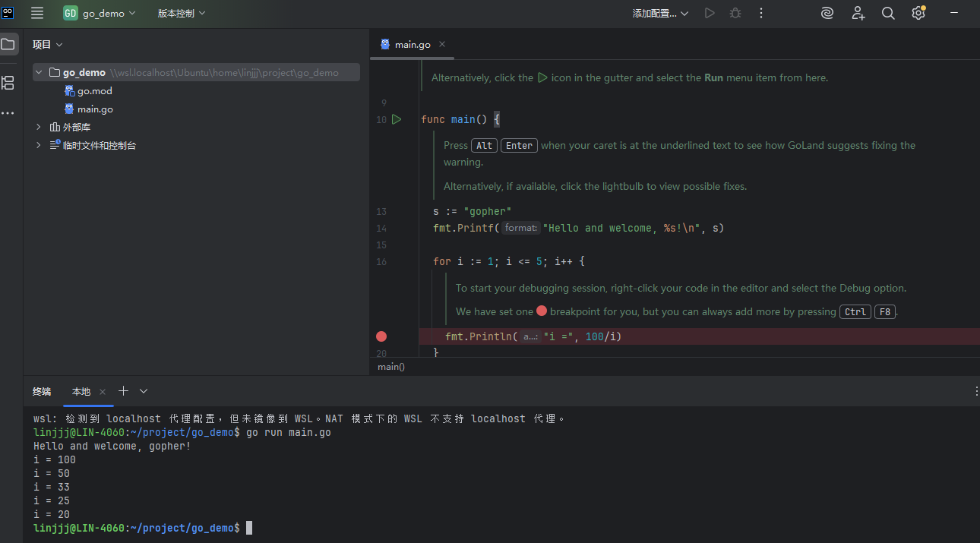This screenshot has width=980, height=543.
Task: Switch to the 本地 terminal tab
Action: [x=81, y=391]
